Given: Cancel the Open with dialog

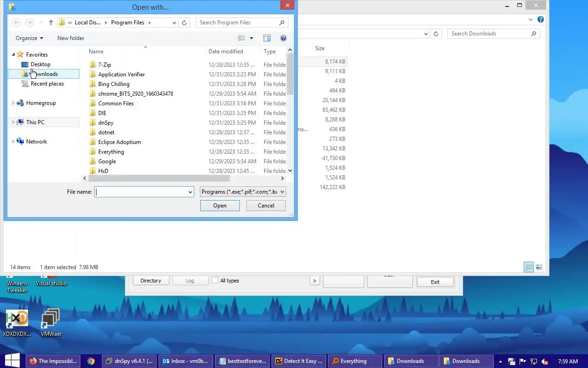Looking at the screenshot, I should (266, 206).
